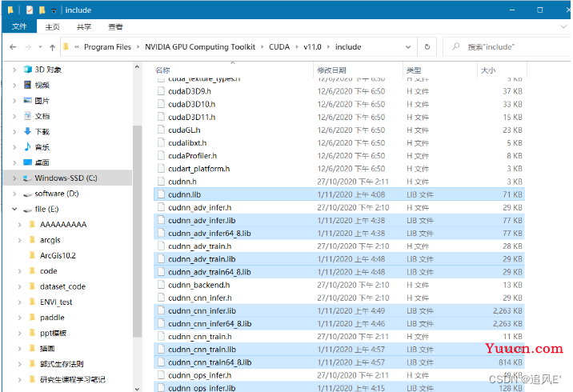The height and width of the screenshot is (392, 573).
Task: Select cudnn_cnn_train.h file icon
Action: [161, 337]
